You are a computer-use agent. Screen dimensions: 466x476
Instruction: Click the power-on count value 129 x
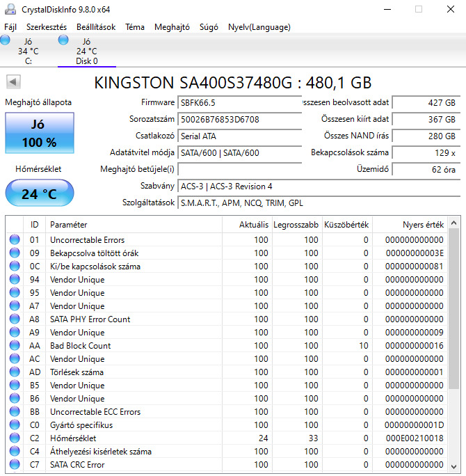[426, 152]
